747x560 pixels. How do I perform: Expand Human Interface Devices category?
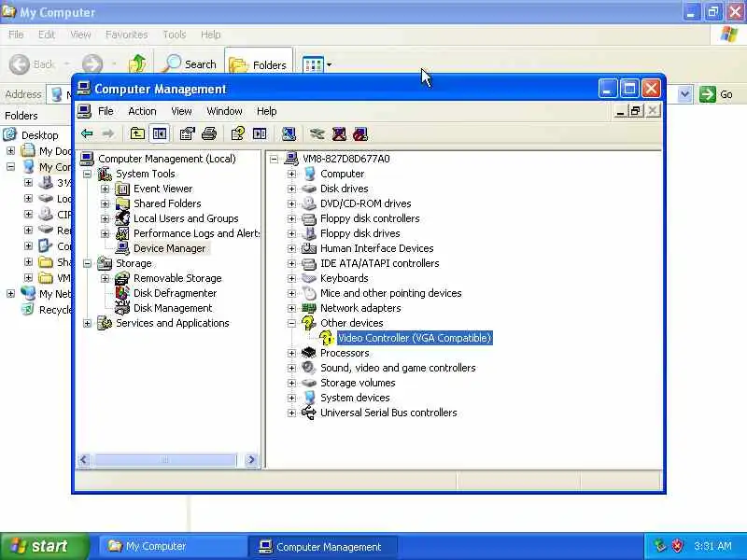291,248
